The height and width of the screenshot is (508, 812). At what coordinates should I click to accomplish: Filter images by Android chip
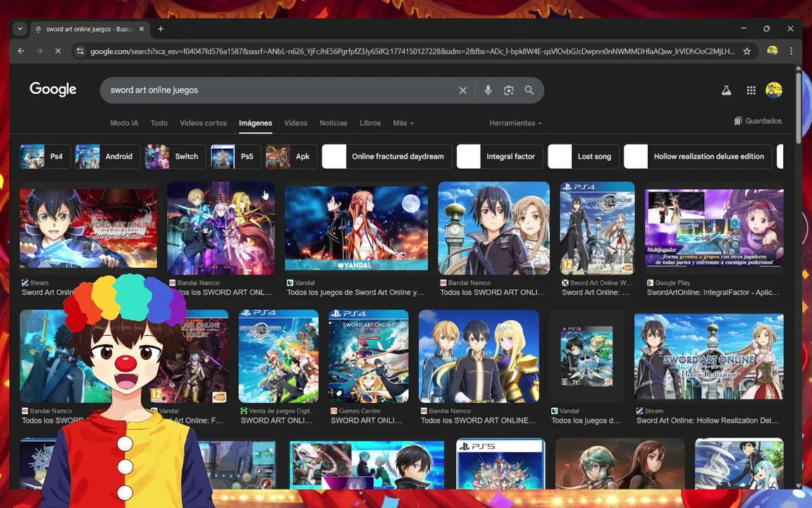coord(108,157)
